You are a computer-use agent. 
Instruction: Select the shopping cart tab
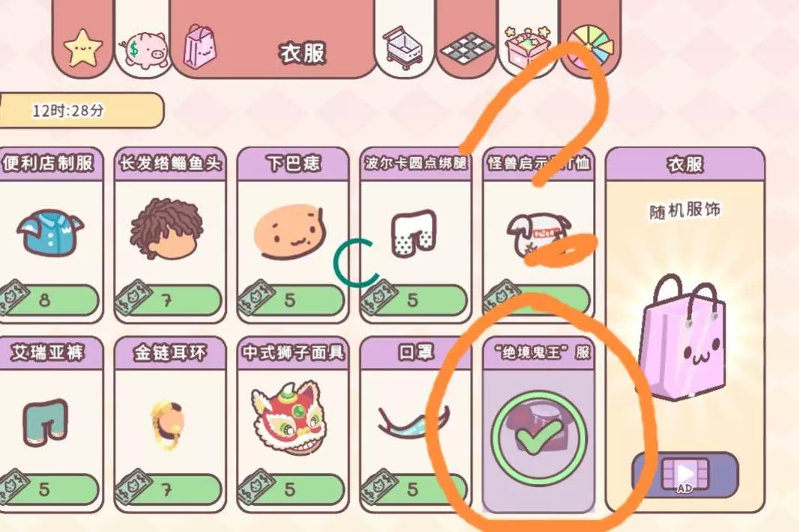click(404, 48)
